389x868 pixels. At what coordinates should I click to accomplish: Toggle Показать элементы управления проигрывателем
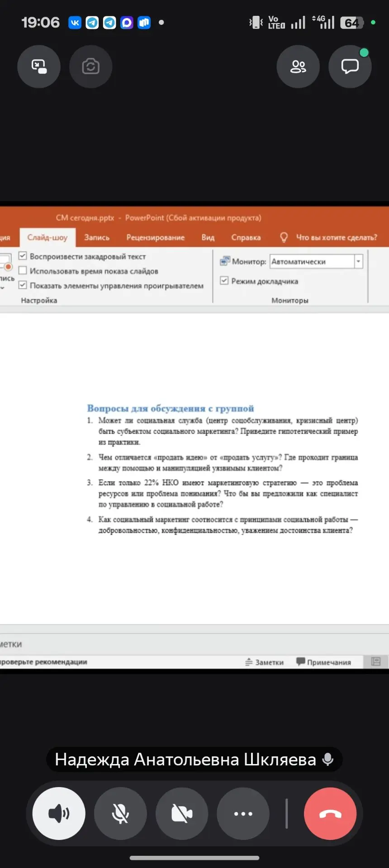click(x=23, y=285)
